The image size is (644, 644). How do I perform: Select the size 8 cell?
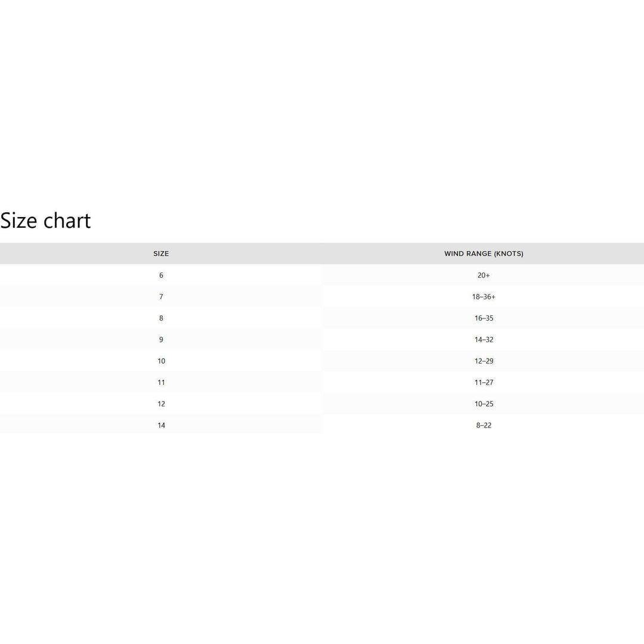pyautogui.click(x=161, y=318)
